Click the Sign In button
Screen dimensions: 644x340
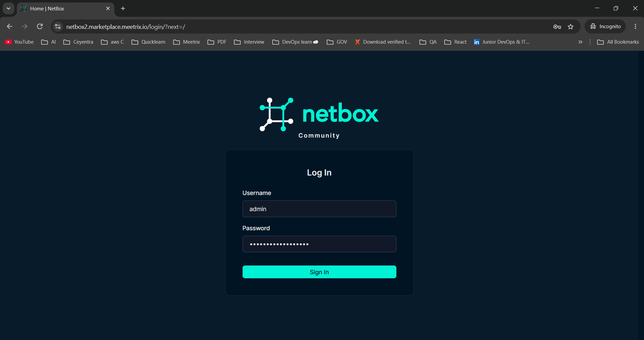(x=319, y=272)
